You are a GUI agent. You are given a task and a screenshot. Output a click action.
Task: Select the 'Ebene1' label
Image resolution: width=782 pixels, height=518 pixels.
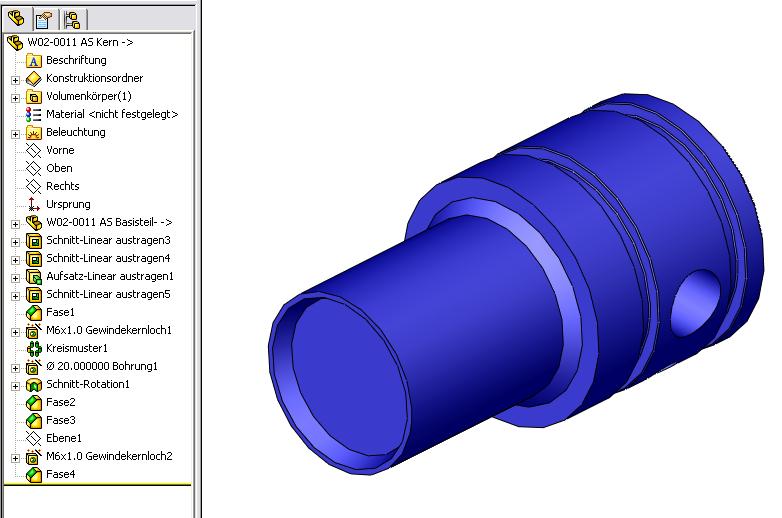pos(64,438)
